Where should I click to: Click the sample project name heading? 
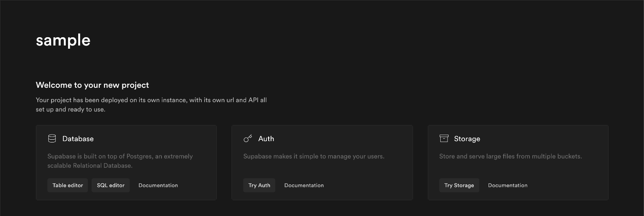pyautogui.click(x=63, y=40)
